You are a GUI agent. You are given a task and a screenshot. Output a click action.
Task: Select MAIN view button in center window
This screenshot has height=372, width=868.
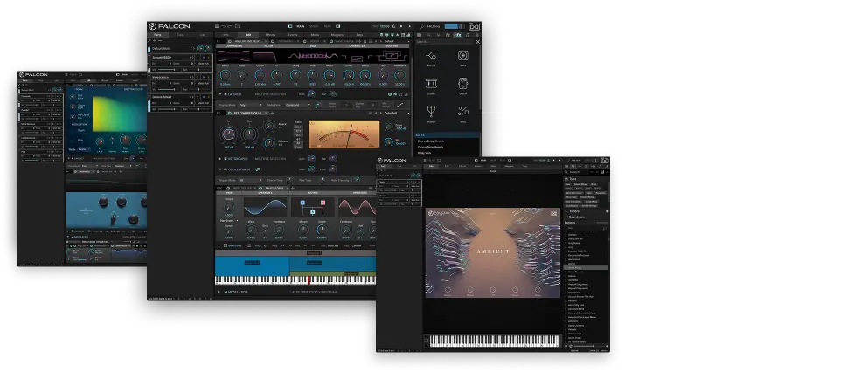coord(300,26)
